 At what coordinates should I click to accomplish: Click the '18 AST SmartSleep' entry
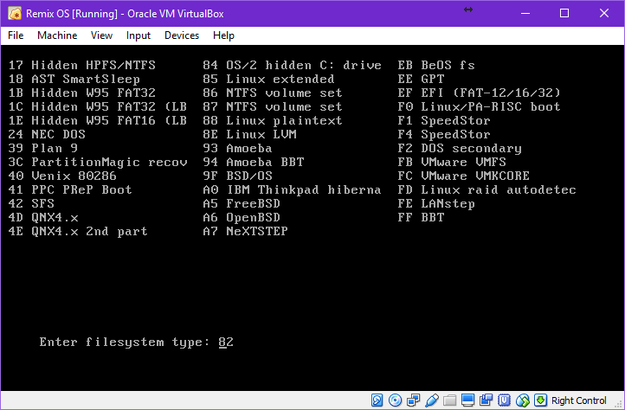pyautogui.click(x=74, y=79)
